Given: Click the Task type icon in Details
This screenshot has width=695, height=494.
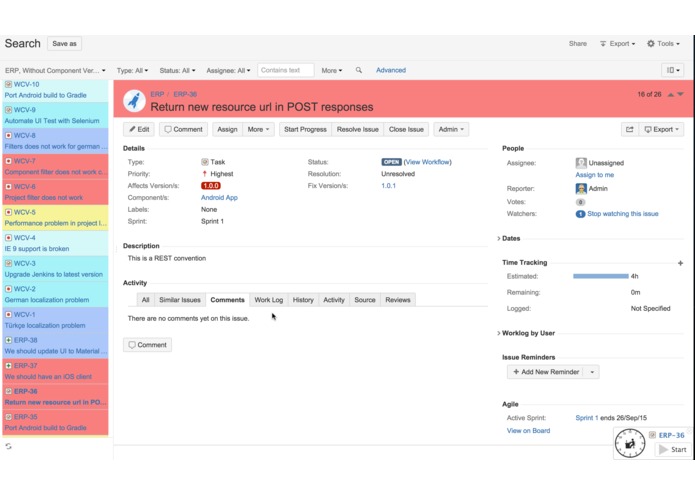Looking at the screenshot, I should point(205,162).
